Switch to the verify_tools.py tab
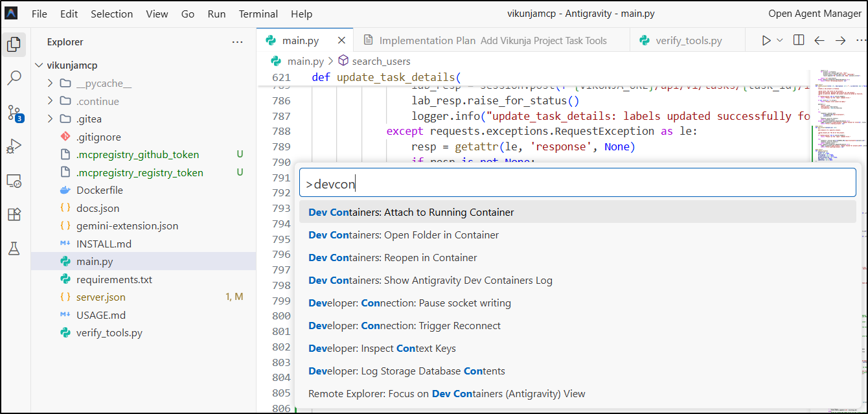The width and height of the screenshot is (868, 414). click(688, 40)
